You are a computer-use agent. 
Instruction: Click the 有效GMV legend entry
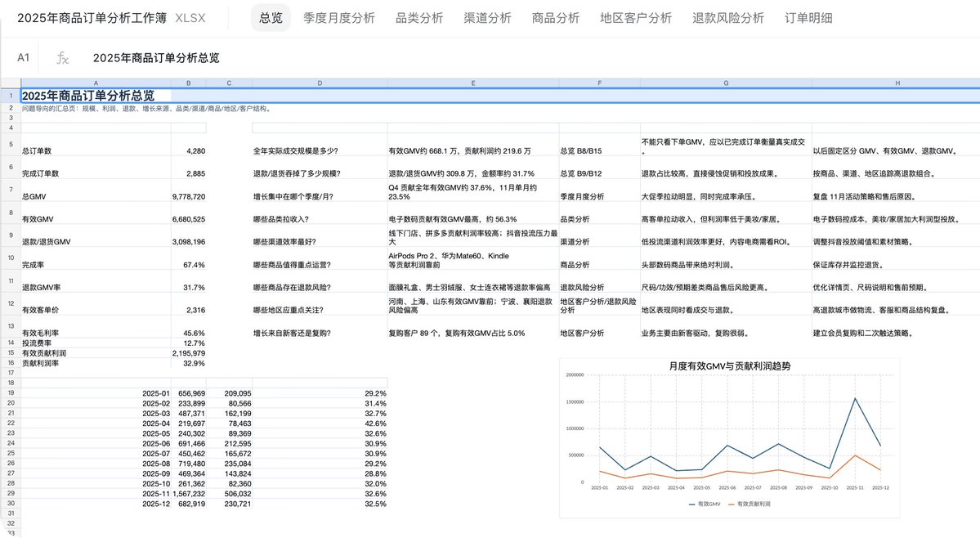[x=705, y=504]
